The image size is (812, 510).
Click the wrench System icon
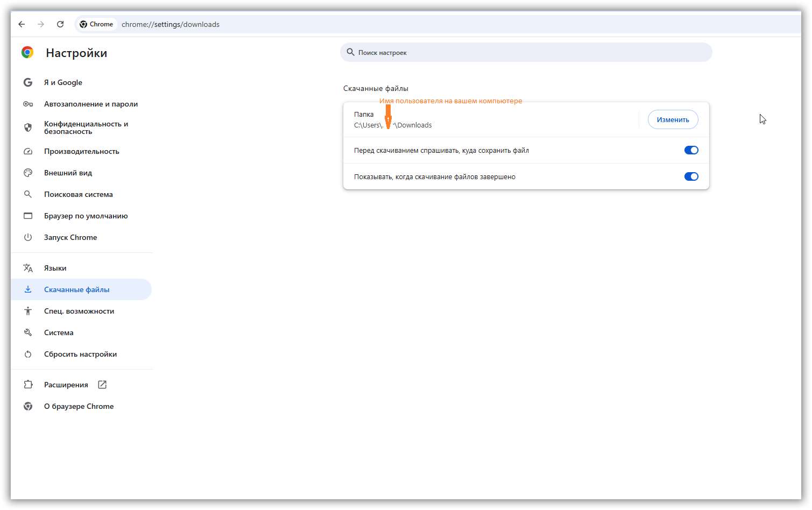(28, 332)
